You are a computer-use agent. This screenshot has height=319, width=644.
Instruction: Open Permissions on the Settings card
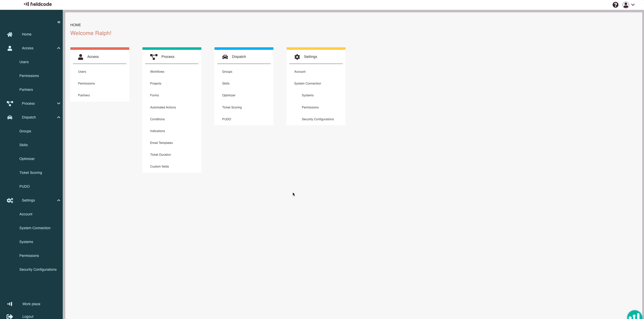coord(310,107)
